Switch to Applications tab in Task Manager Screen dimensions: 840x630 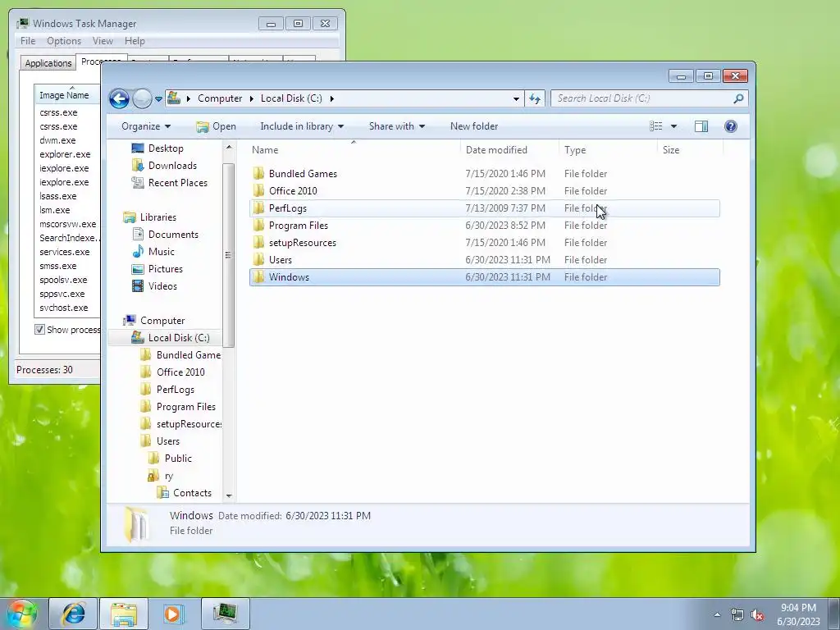[x=48, y=63]
